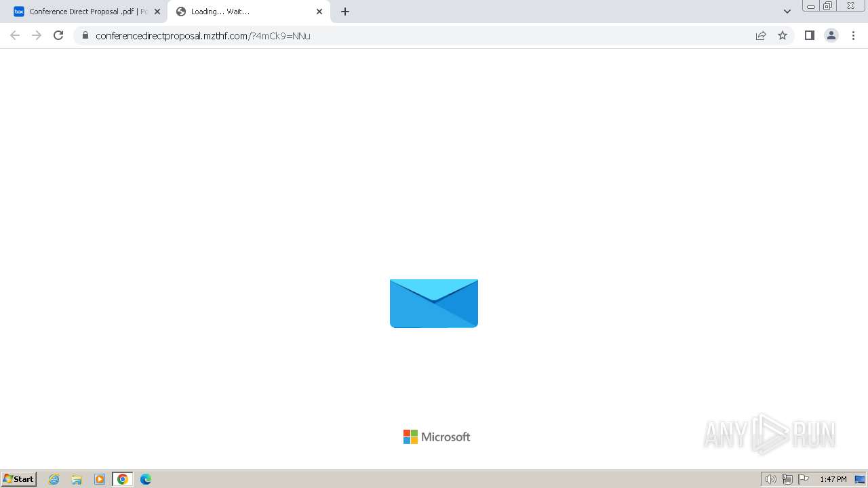This screenshot has height=488, width=868.
Task: Reload the current page
Action: coord(58,35)
